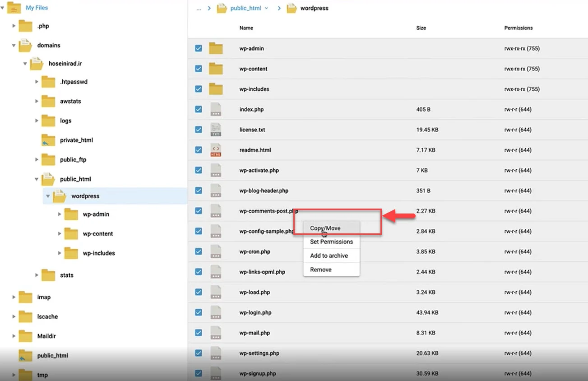Select the wp-includes tree item label
Viewport: 588px width, 381px height.
99,253
